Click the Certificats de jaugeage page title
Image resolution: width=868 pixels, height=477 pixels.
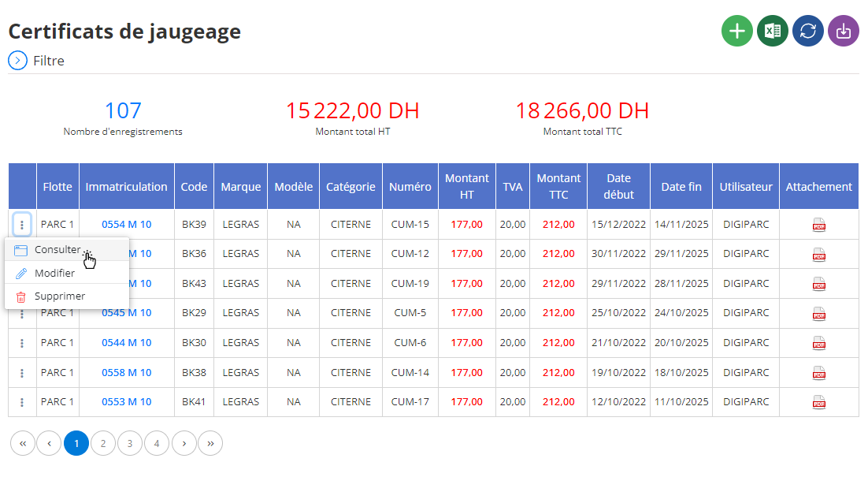pyautogui.click(x=124, y=32)
